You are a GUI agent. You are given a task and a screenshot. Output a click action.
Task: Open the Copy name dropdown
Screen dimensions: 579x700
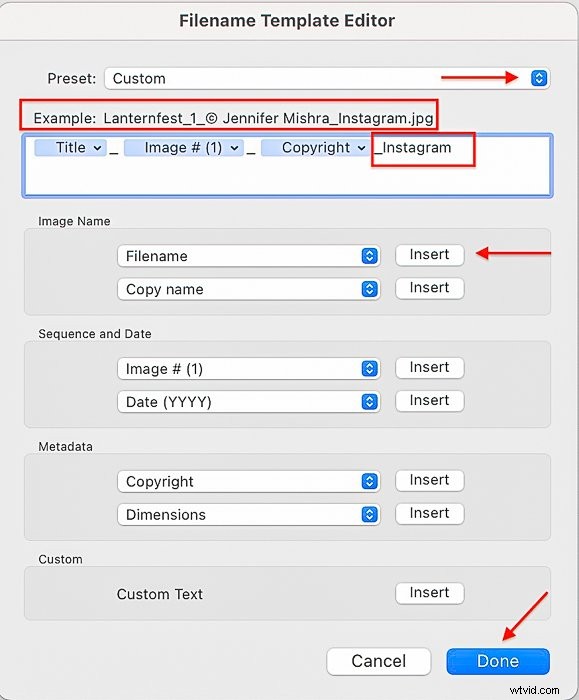249,289
